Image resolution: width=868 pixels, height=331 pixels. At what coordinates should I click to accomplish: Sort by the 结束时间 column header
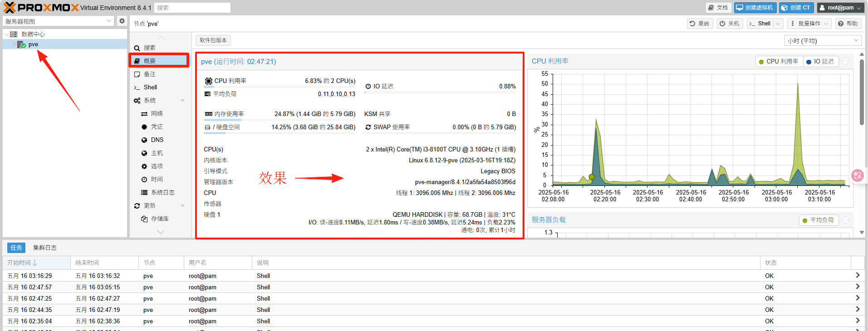[x=104, y=263]
